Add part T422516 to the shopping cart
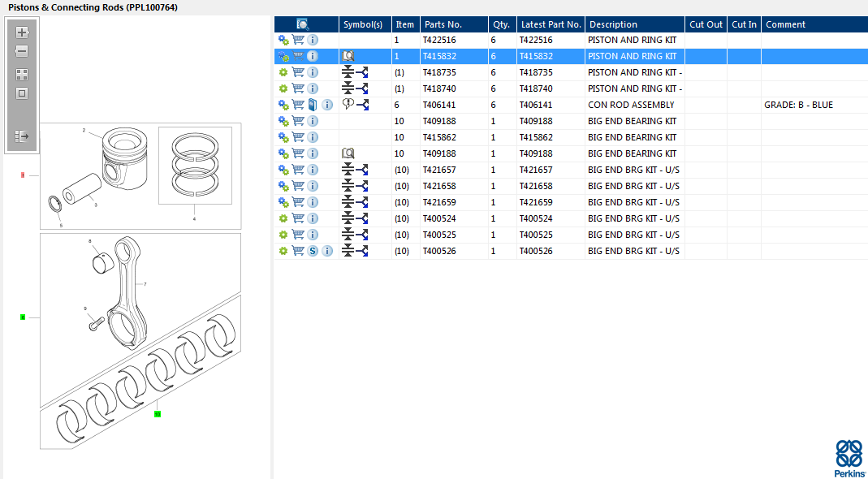The image size is (868, 479). click(298, 40)
